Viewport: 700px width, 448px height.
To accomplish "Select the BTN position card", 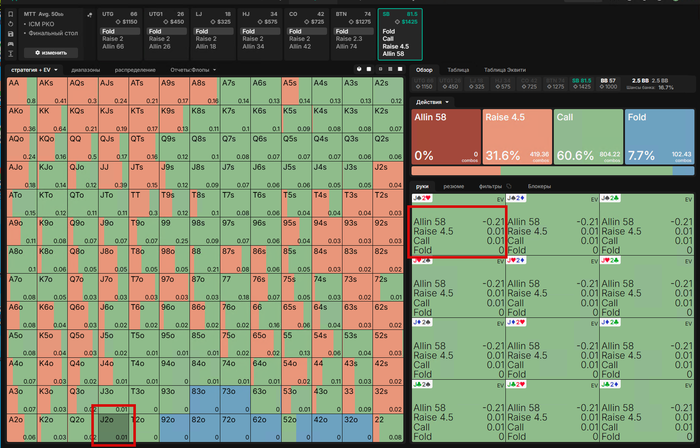I will coord(351,30).
